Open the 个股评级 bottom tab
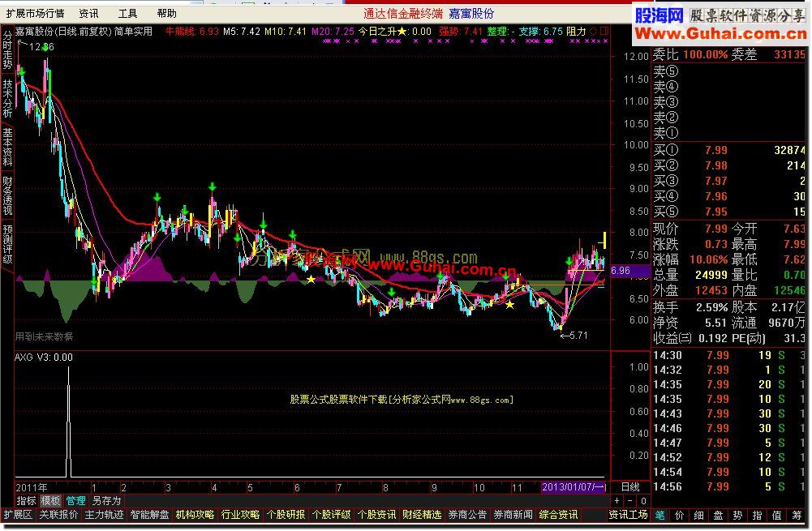This screenshot has height=531, width=812. click(x=332, y=515)
